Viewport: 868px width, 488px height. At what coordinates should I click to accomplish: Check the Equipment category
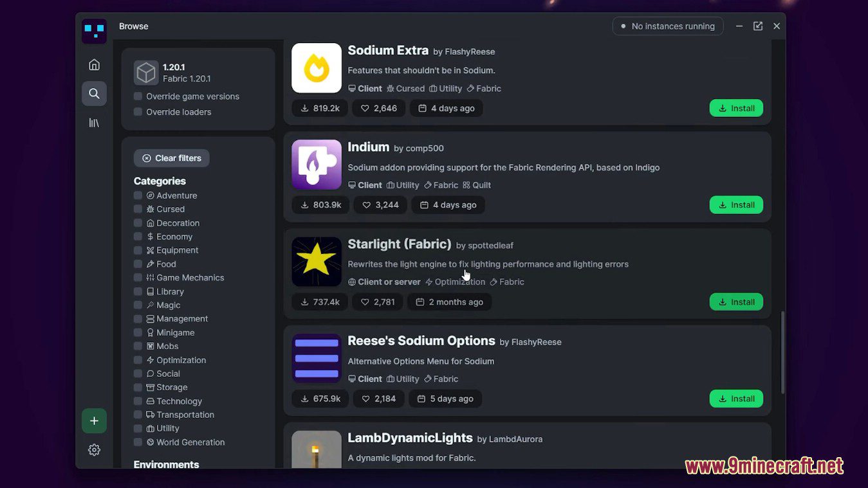click(138, 250)
